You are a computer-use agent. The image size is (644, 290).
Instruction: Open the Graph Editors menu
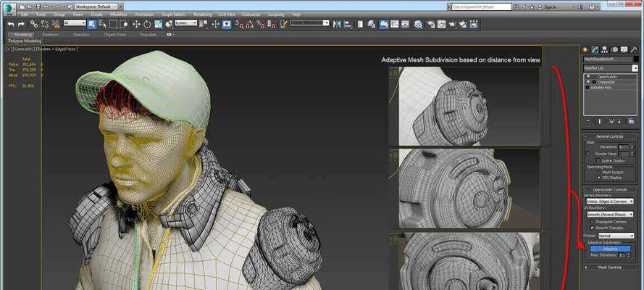pos(174,14)
